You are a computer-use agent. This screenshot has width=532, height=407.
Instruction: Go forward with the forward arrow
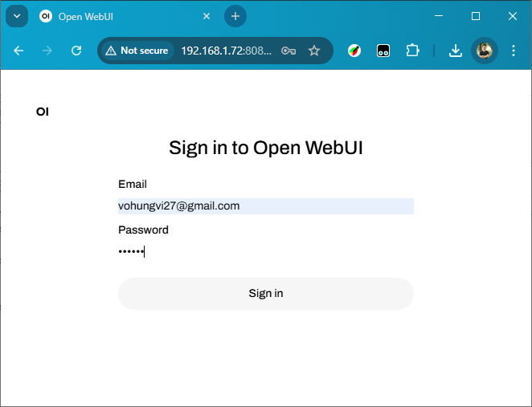tap(47, 51)
